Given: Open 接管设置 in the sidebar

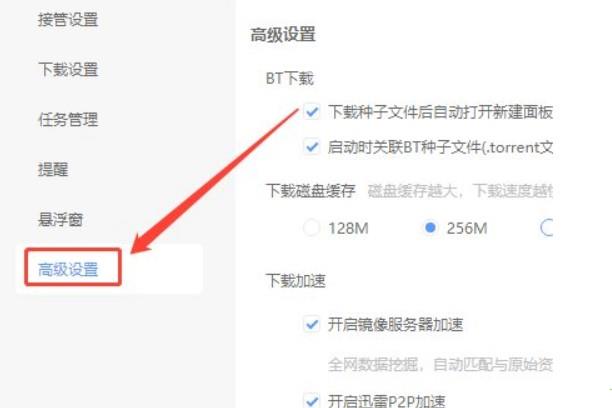Looking at the screenshot, I should 68,20.
